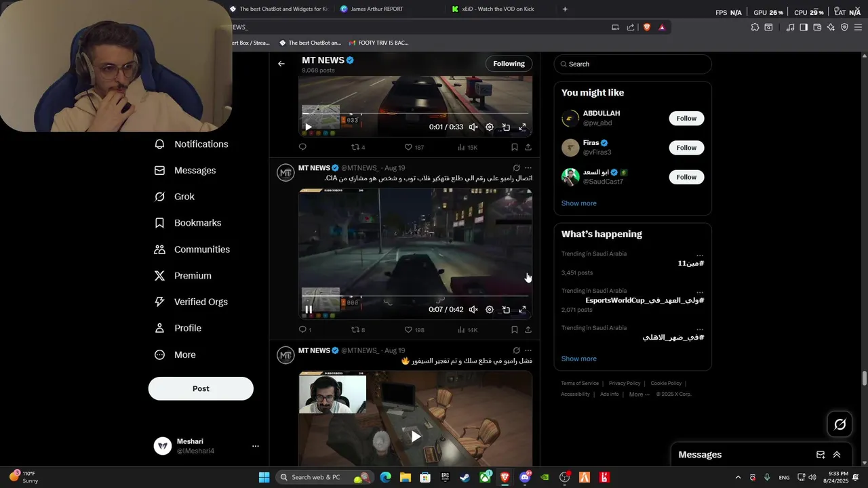Show more under What's happening
Image resolution: width=868 pixels, height=488 pixels.
(x=579, y=359)
